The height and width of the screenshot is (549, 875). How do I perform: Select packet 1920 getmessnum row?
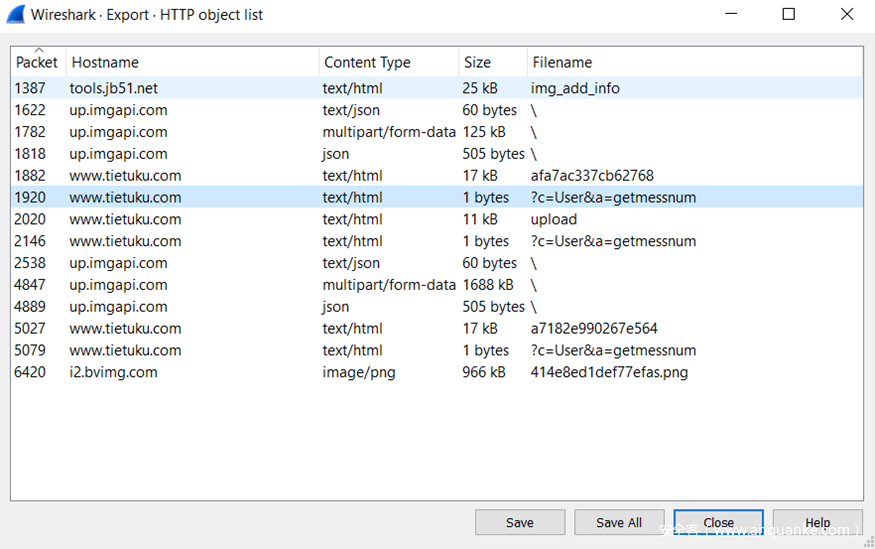pos(437,197)
